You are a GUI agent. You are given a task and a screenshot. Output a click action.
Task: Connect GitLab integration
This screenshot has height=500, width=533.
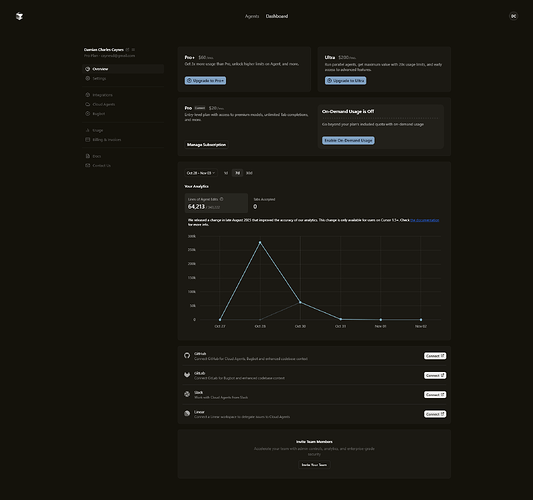click(435, 375)
